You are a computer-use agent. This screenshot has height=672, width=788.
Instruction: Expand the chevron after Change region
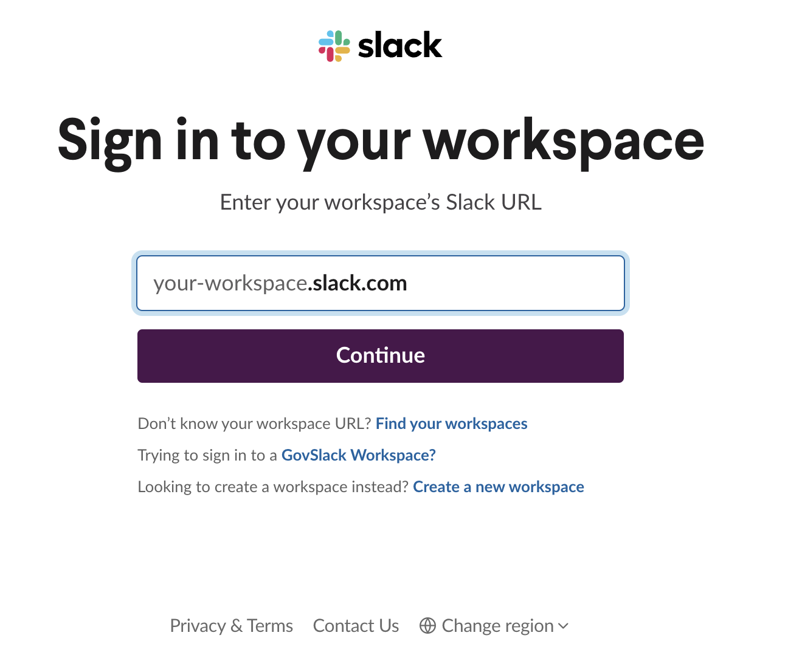point(564,626)
